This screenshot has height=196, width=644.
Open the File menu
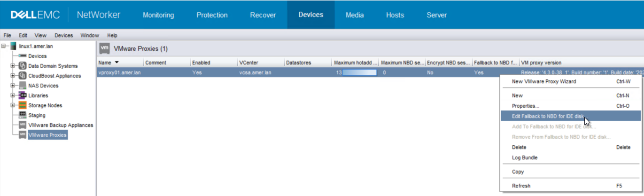point(7,35)
